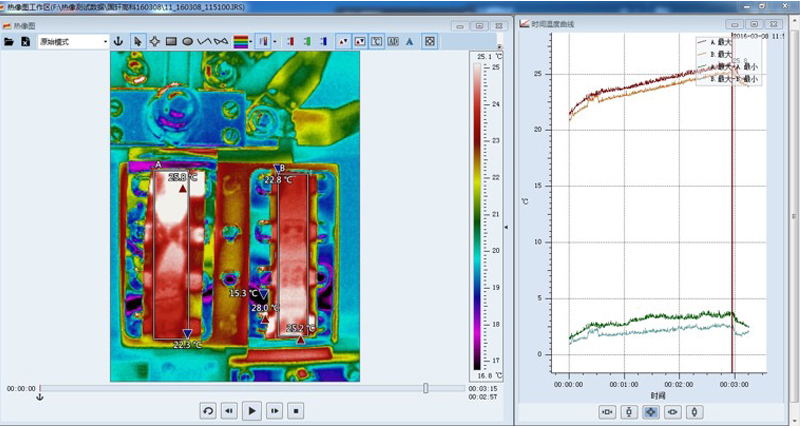Select the text annotation A tool
This screenshot has height=428, width=800.
[409, 42]
